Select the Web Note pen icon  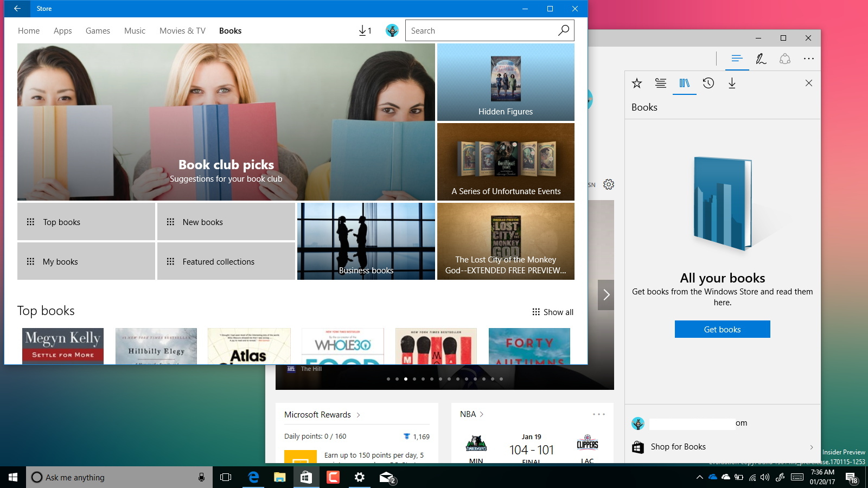(x=761, y=59)
